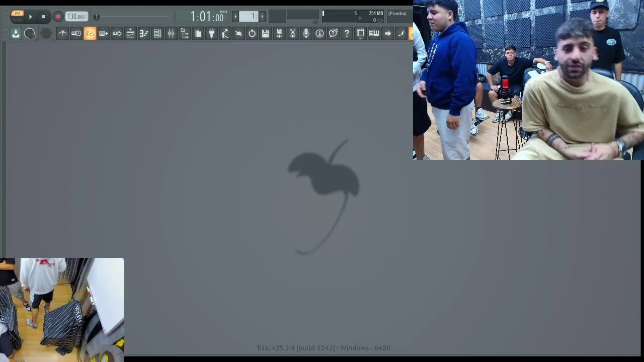The width and height of the screenshot is (644, 362).
Task: Click the large webcam feed thumbnail
Action: pyautogui.click(x=528, y=80)
